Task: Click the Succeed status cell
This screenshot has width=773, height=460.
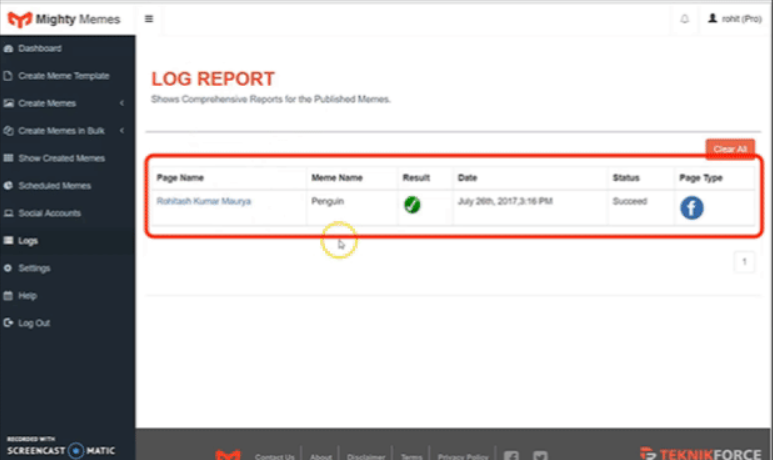Action: pyautogui.click(x=630, y=201)
